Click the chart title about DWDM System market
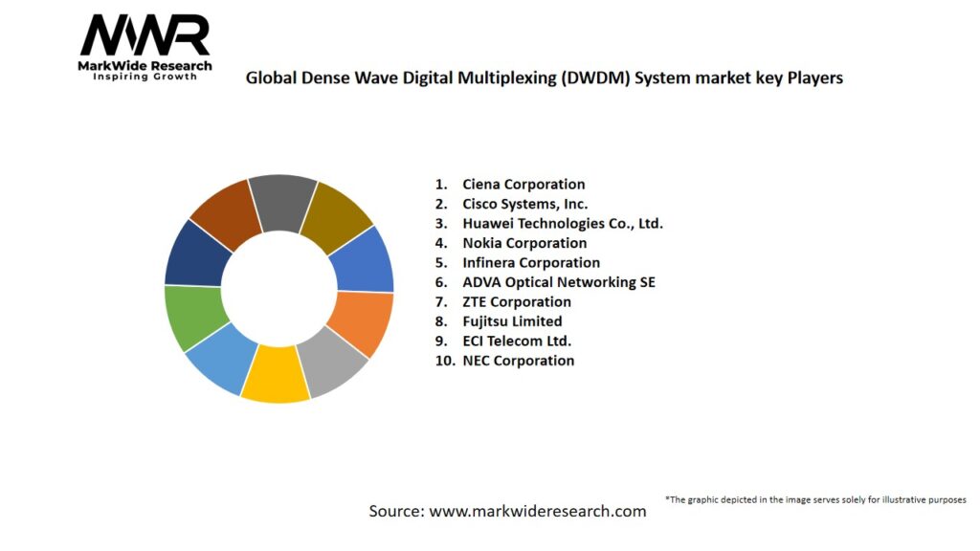 point(544,78)
